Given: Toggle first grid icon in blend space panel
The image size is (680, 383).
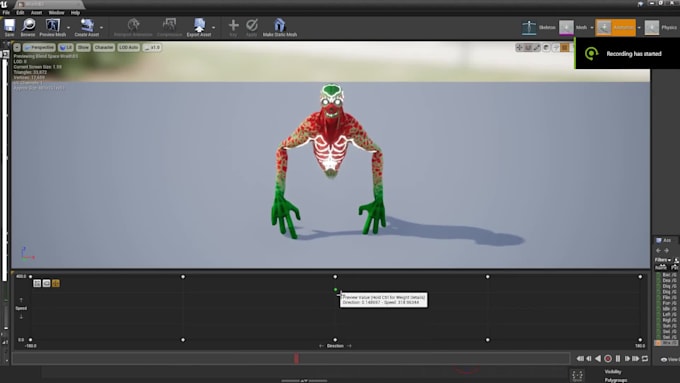Looking at the screenshot, I should [37, 283].
